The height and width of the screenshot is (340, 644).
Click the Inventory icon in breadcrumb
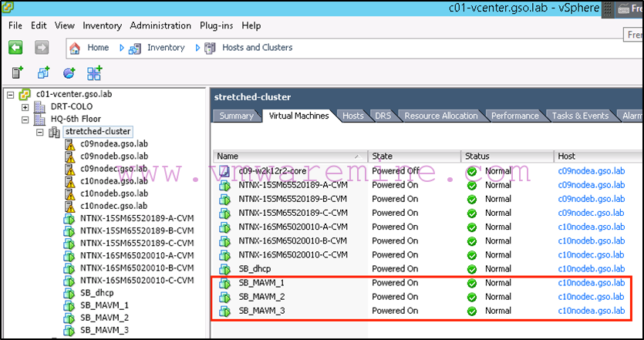pos(135,49)
